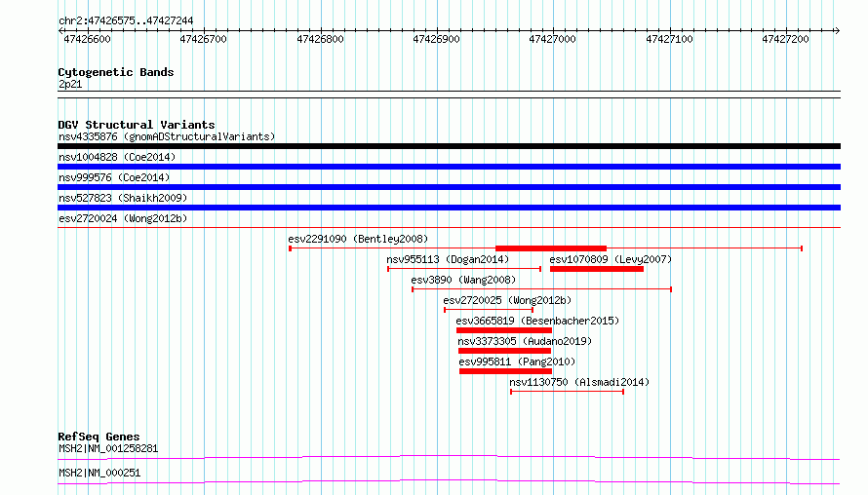Open esv3890 (Wang2008) variant label

coord(463,280)
